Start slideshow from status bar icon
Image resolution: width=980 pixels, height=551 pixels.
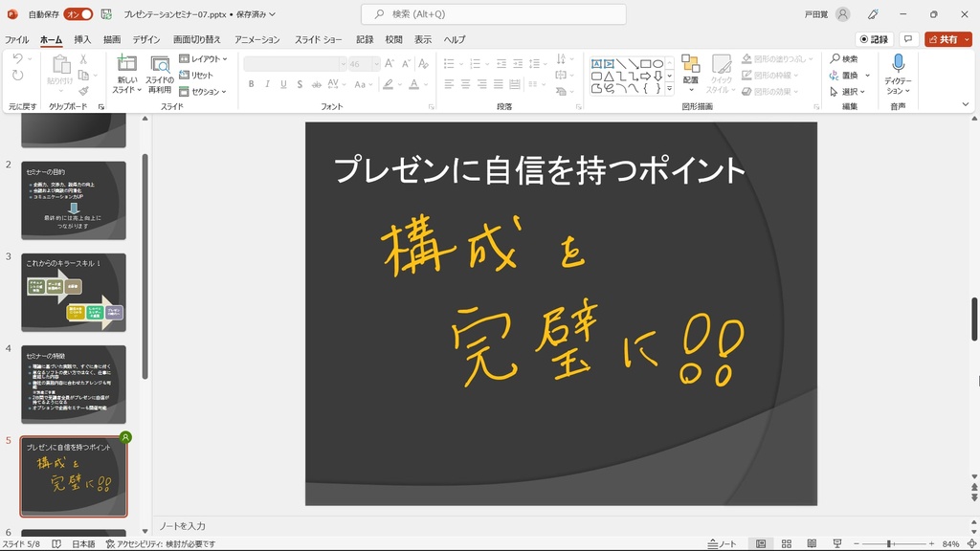point(836,544)
